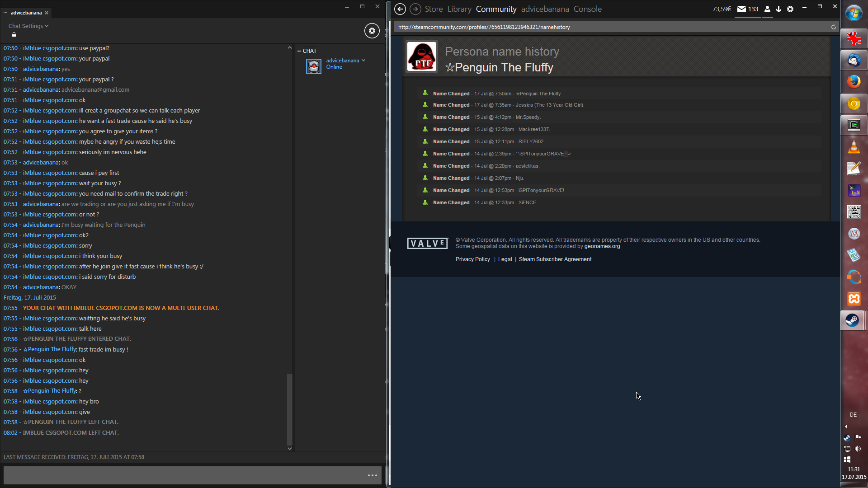Click the Steam browser back arrow

(x=400, y=9)
